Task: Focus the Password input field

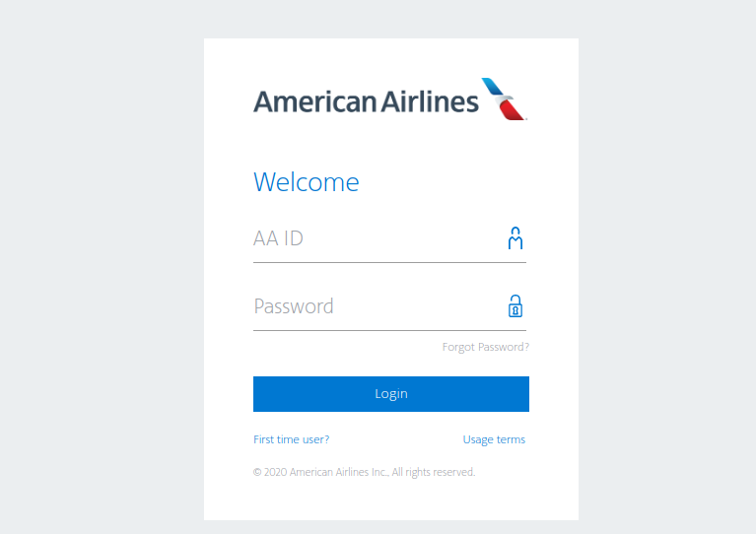Action: (389, 306)
